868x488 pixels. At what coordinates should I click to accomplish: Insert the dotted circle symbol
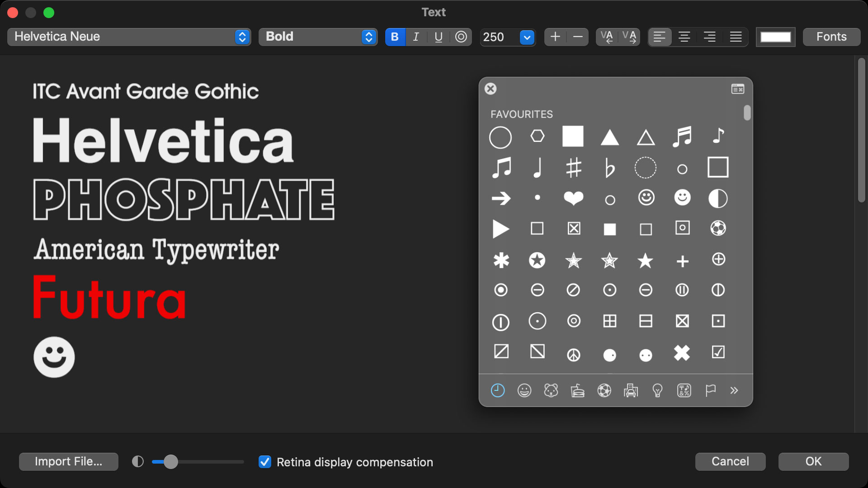click(646, 168)
